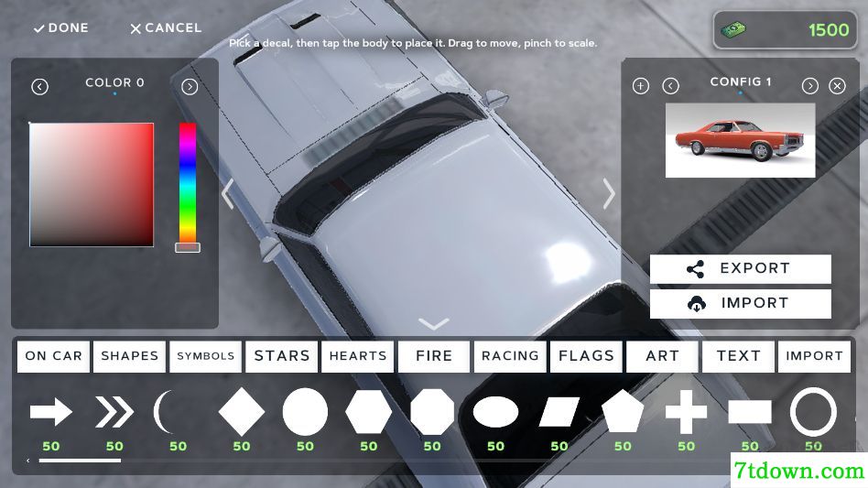Screen dimensions: 868x488
Task: Rotate car view with left chevron
Action: click(x=227, y=194)
